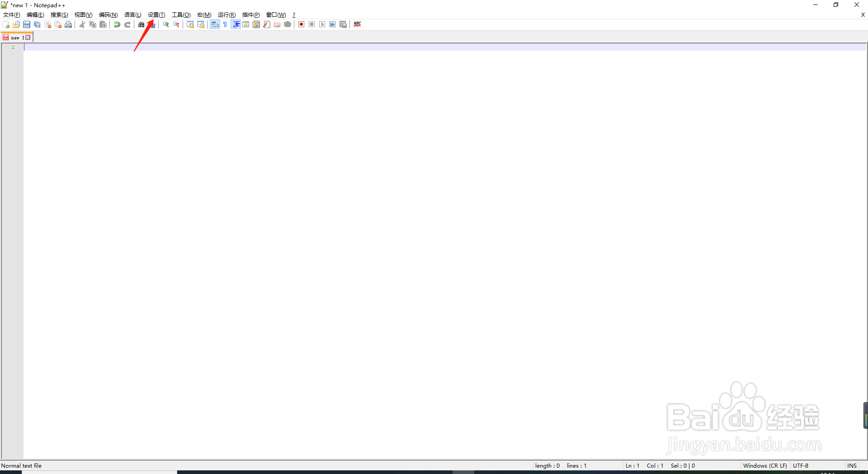This screenshot has width=868, height=474.
Task: Toggle INS insert mode in status bar
Action: pos(852,465)
